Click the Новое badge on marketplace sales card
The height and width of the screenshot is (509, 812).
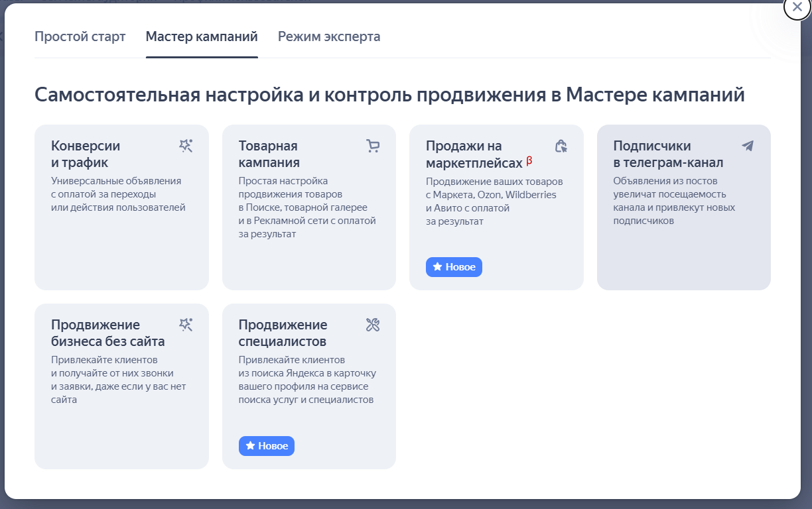click(x=454, y=266)
